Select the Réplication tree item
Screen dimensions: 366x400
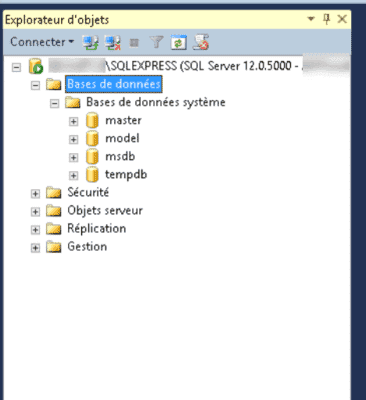point(97,228)
